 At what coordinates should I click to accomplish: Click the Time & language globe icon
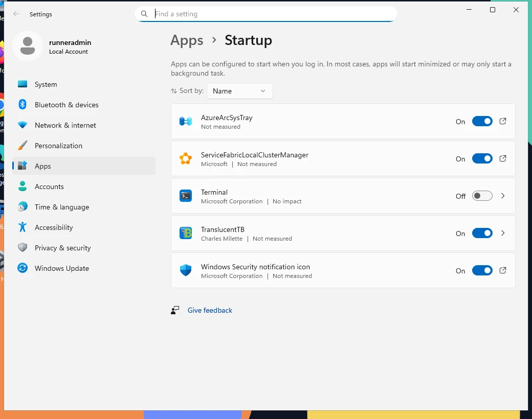click(x=23, y=206)
